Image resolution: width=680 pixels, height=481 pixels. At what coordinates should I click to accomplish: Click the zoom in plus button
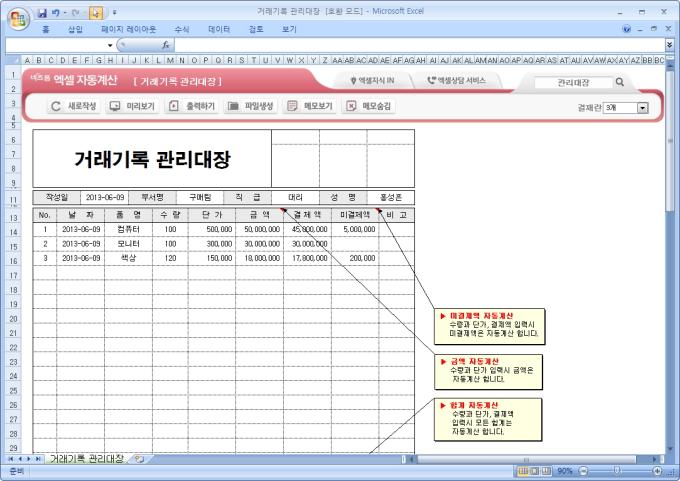[x=657, y=471]
